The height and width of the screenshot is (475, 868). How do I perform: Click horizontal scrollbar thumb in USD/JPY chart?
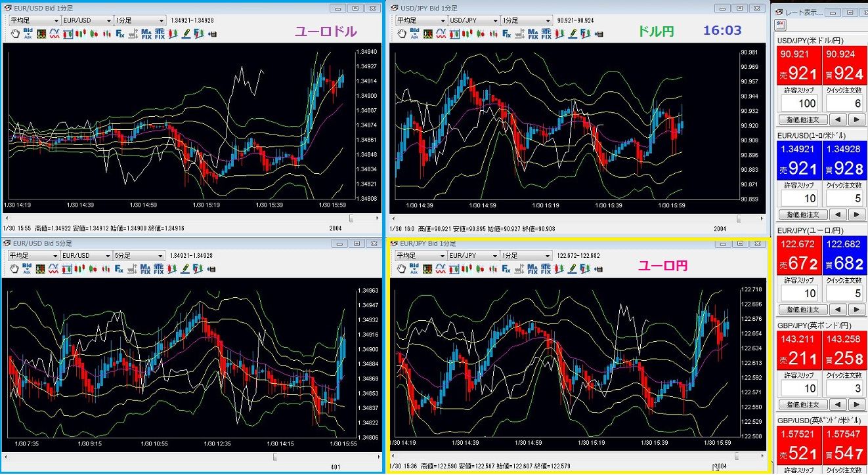[x=739, y=218]
